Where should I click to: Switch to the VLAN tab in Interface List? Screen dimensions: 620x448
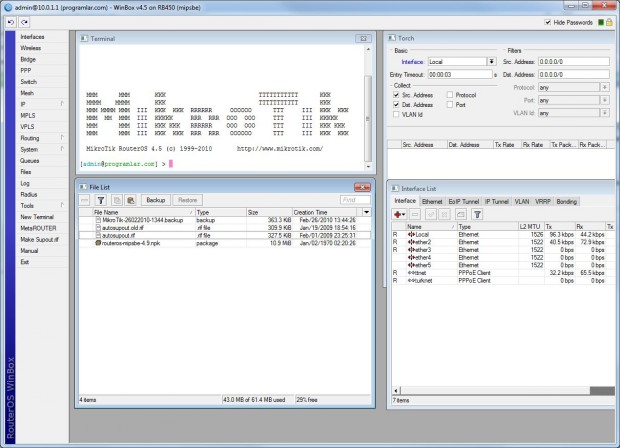pos(522,202)
